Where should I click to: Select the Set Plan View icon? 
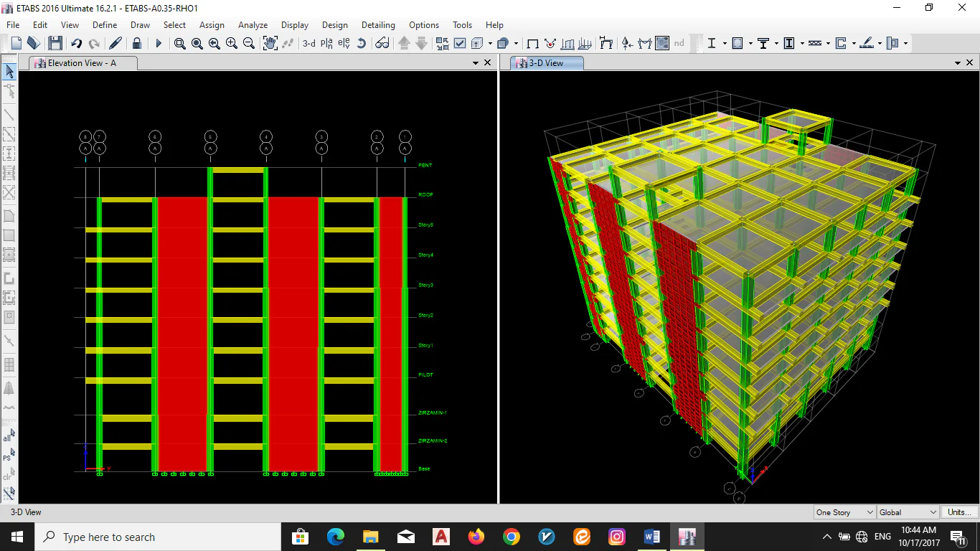tap(327, 44)
